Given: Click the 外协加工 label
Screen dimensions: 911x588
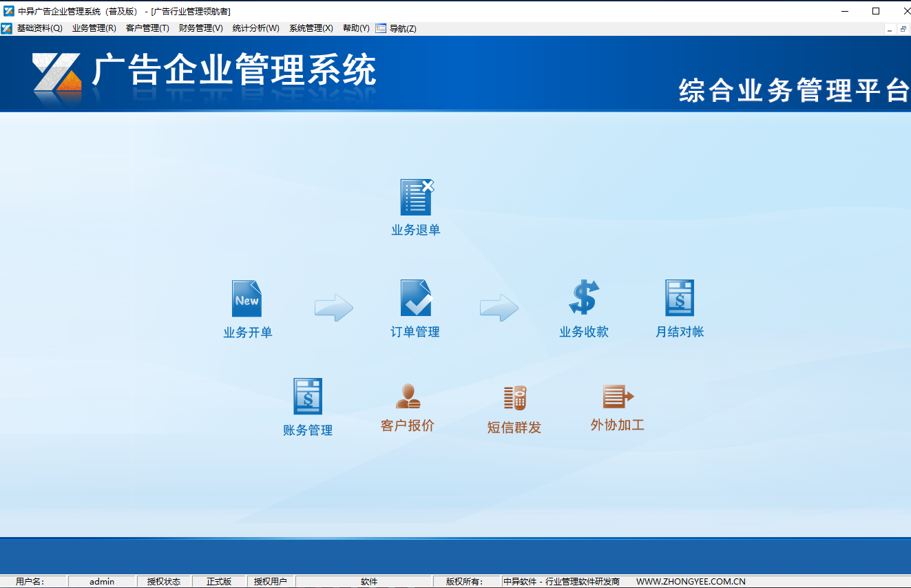Looking at the screenshot, I should pyautogui.click(x=618, y=425).
